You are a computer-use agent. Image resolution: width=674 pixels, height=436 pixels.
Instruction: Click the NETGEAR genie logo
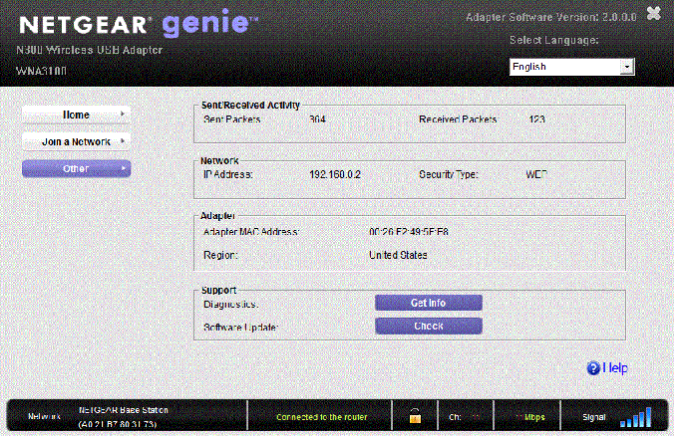click(x=138, y=24)
